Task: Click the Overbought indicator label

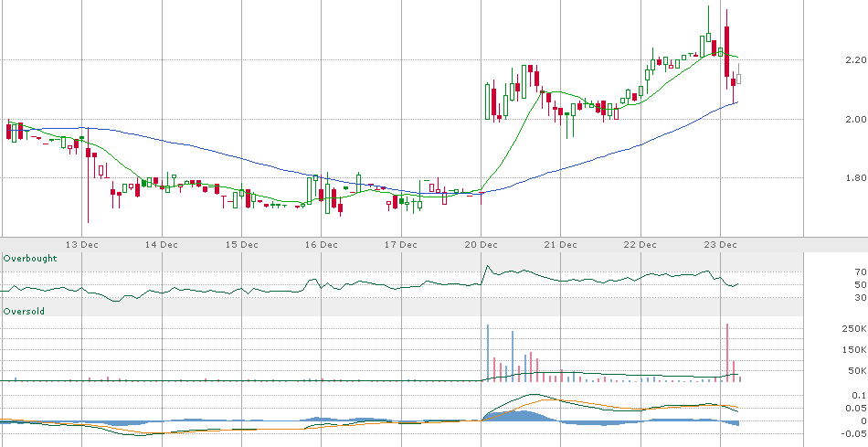Action: (30, 259)
